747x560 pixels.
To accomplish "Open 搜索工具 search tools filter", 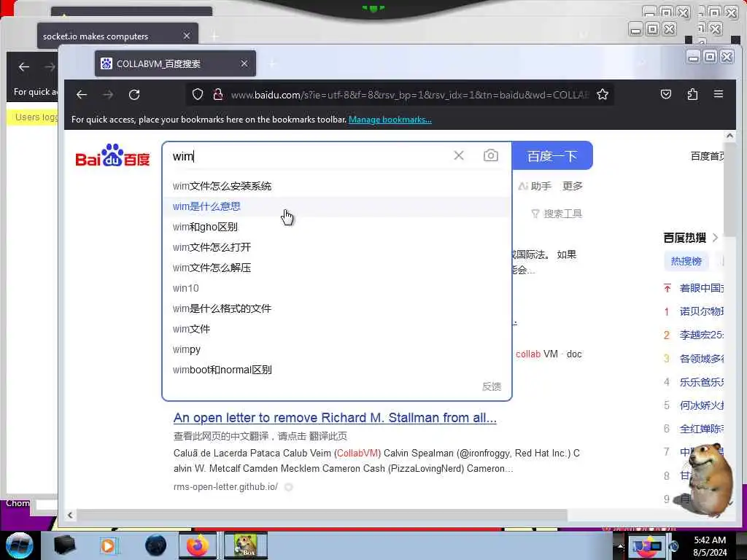I will pos(557,214).
